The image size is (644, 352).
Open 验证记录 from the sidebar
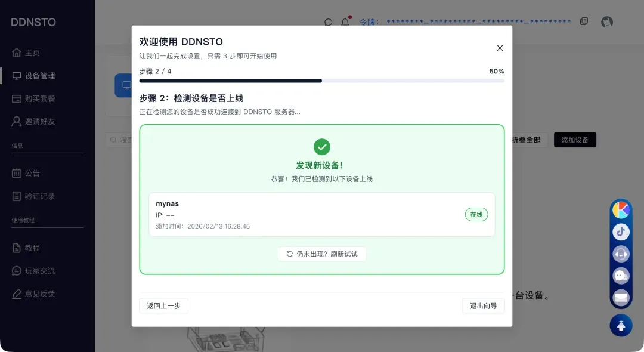(39, 196)
